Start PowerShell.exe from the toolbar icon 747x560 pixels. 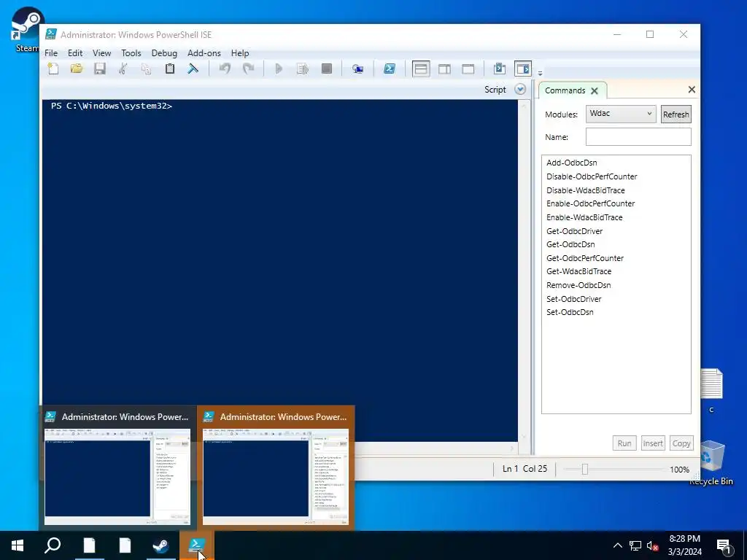[390, 69]
